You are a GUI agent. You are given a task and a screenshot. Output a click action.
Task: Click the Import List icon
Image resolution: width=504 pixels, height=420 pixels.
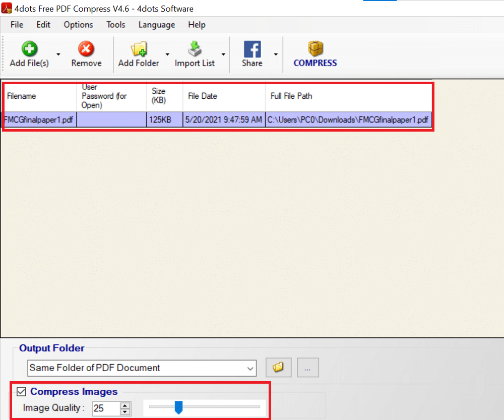coord(195,49)
